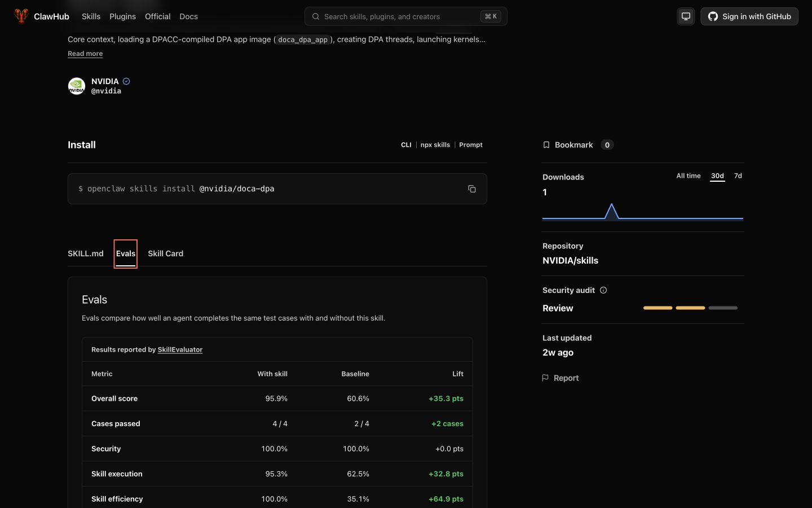The image size is (812, 508).
Task: Open the NVIDIA/skills repository
Action: click(x=570, y=261)
